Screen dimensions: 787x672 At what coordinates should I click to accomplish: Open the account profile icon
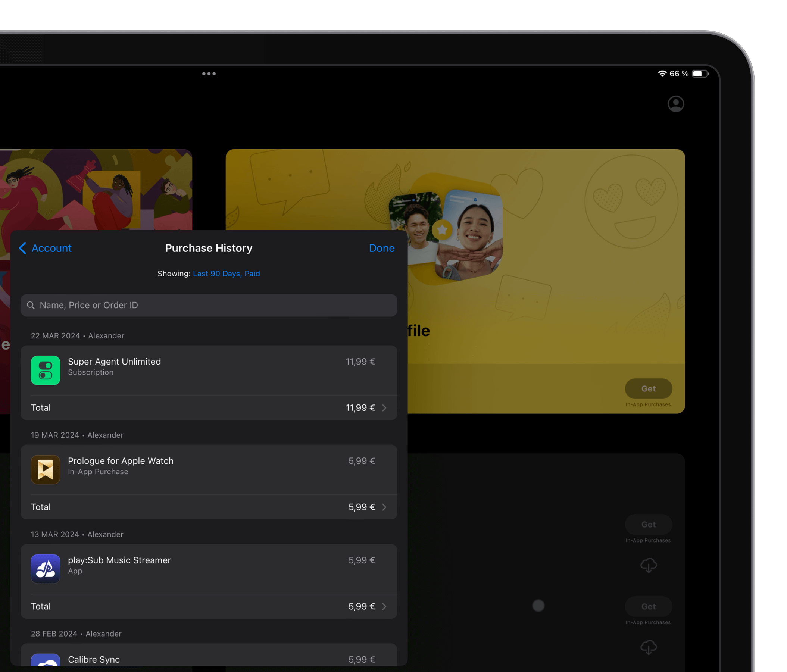coord(676,104)
